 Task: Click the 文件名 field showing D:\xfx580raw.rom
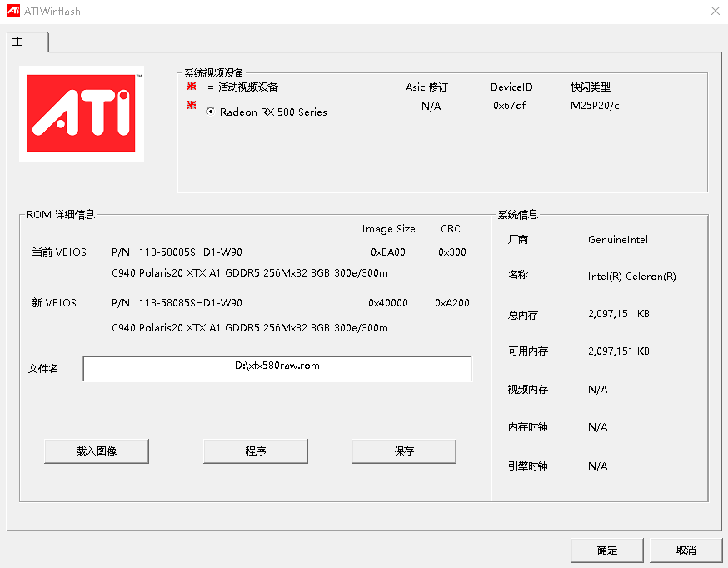click(277, 368)
